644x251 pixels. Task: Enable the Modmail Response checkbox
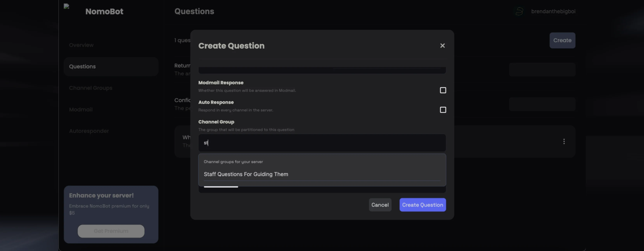click(x=443, y=90)
